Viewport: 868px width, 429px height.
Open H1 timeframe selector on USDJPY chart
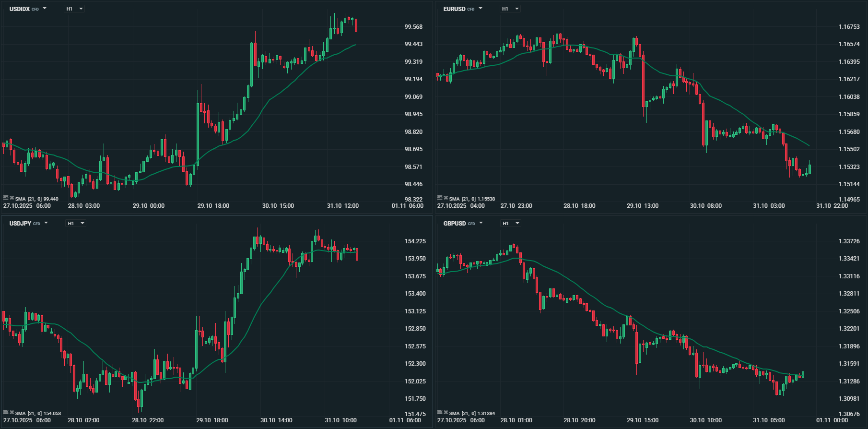click(x=76, y=223)
